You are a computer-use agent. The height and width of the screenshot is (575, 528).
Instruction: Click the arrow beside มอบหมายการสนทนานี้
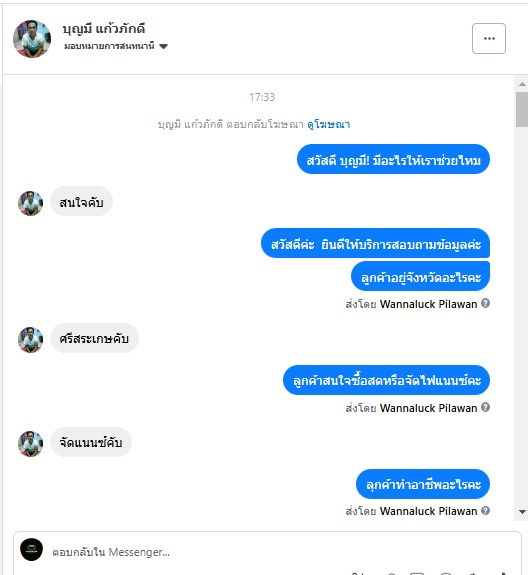point(164,47)
